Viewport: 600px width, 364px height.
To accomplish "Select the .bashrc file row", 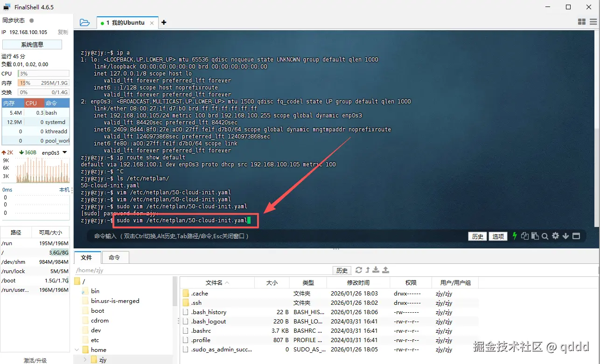I will 328,331.
